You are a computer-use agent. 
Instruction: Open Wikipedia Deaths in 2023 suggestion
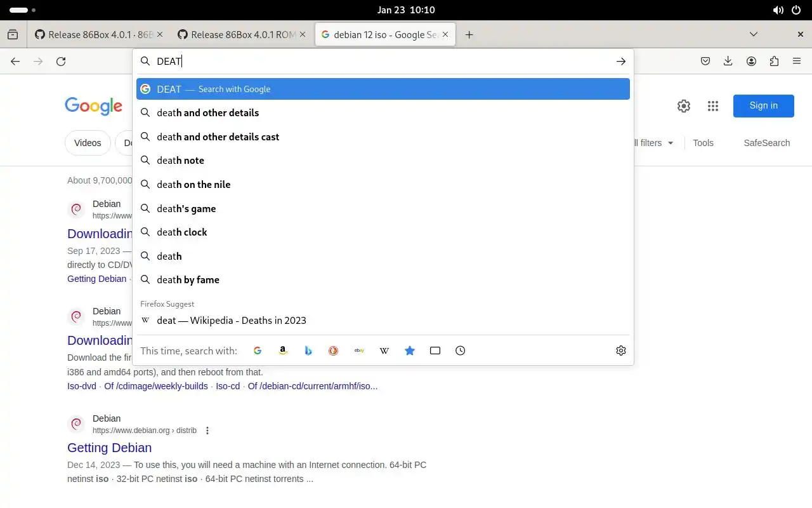(383, 321)
